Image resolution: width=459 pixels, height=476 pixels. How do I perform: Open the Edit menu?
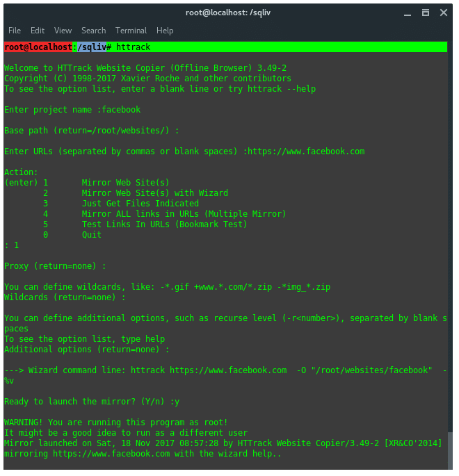pos(38,31)
